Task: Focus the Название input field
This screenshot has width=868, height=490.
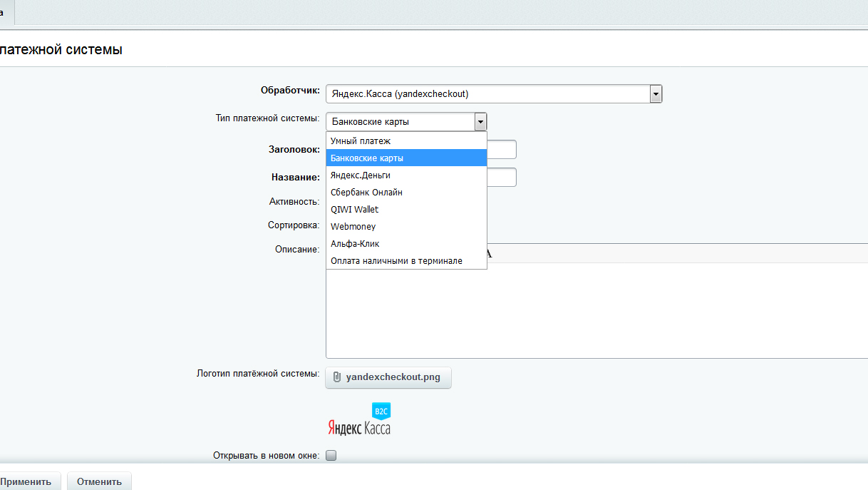Action: 502,177
